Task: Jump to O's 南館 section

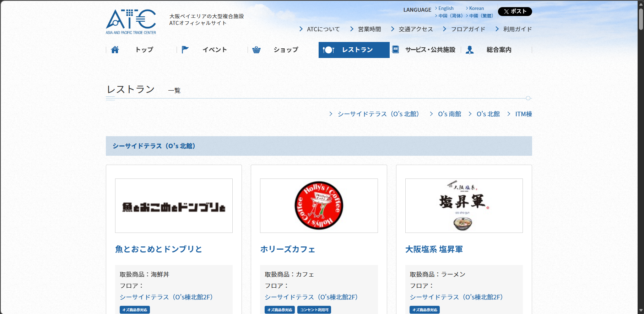Action: (x=449, y=114)
